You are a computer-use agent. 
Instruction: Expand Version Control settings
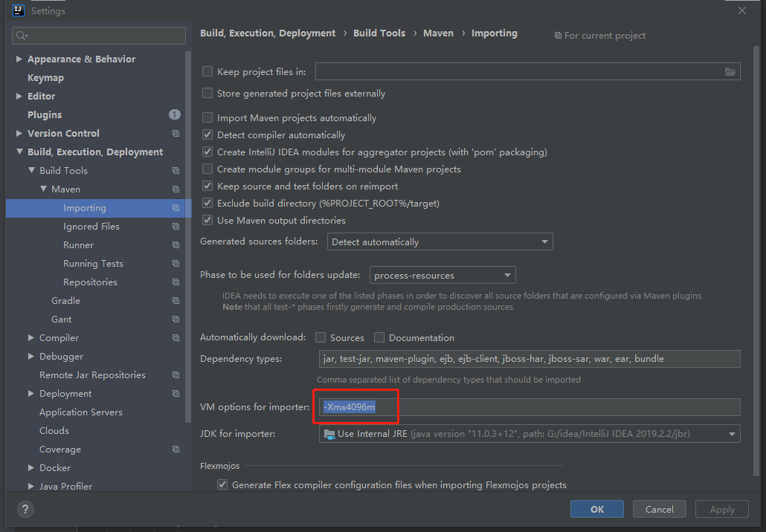pyautogui.click(x=19, y=133)
